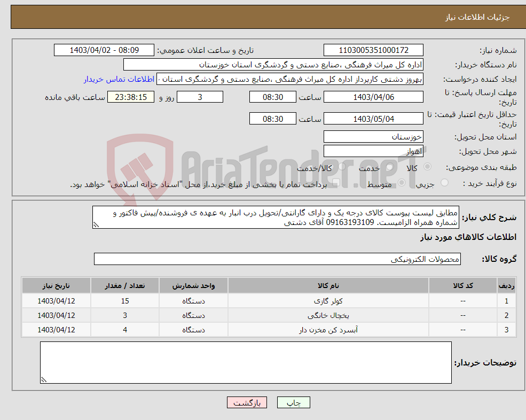Click the resize handle of buyer notes area
The image size is (526, 420).
click(x=44, y=380)
